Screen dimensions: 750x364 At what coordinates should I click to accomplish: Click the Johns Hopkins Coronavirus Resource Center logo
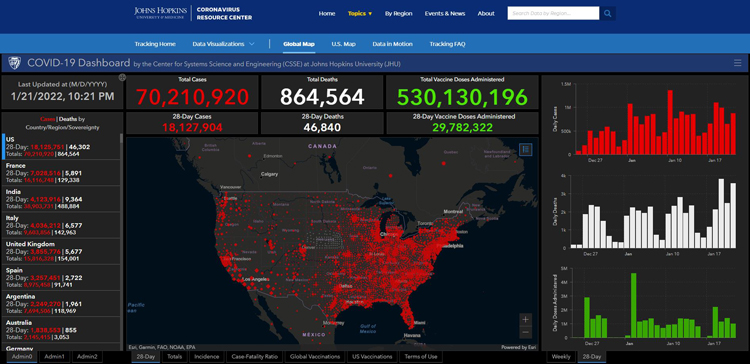(x=193, y=13)
